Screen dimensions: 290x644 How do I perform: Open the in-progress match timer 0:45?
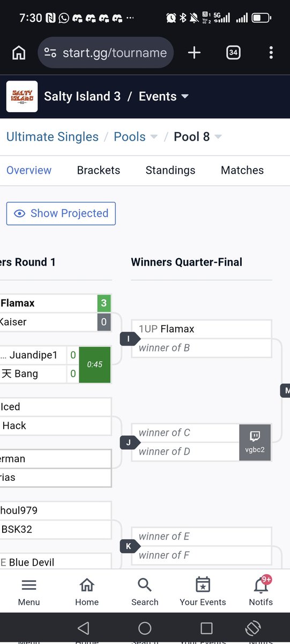click(95, 364)
